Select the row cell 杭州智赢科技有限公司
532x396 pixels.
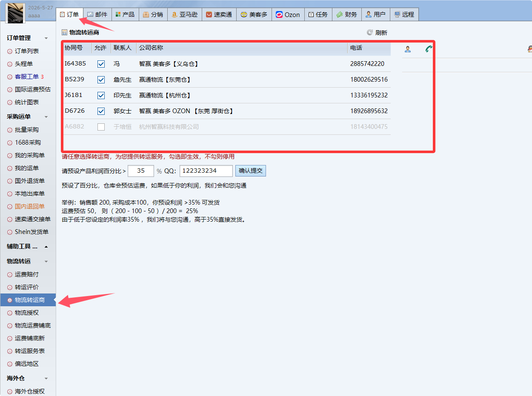tap(169, 127)
